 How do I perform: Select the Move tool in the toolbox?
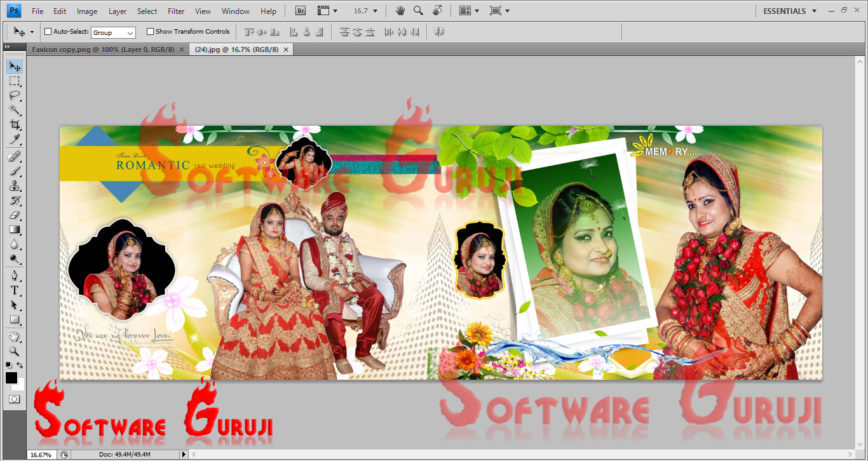[x=15, y=67]
